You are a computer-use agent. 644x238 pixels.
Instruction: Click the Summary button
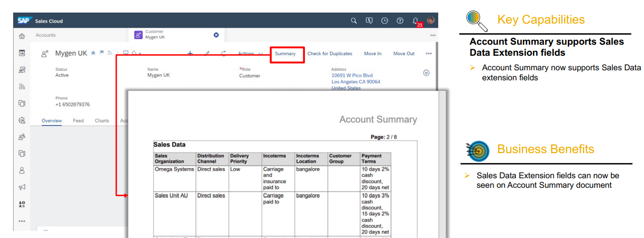285,53
